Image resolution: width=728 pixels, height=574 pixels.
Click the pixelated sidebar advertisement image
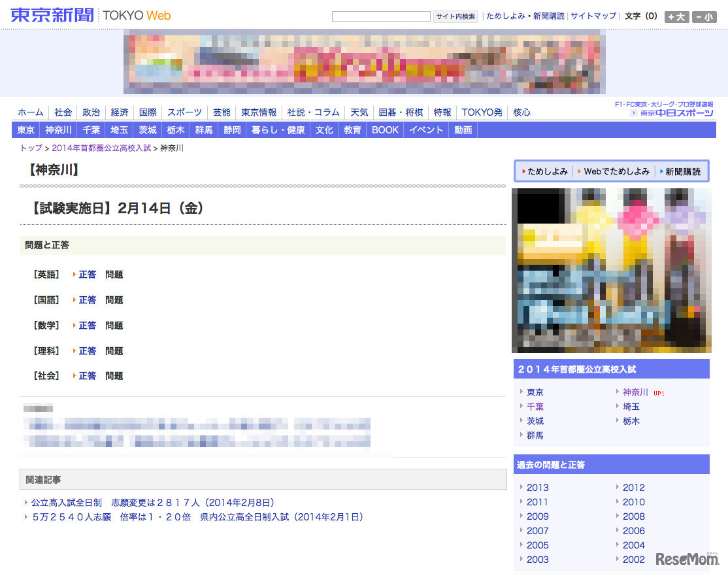click(x=612, y=270)
